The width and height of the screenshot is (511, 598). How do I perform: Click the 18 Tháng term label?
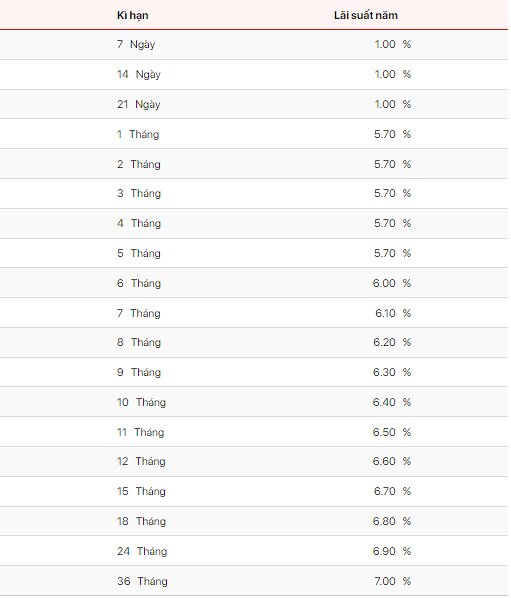coord(141,521)
